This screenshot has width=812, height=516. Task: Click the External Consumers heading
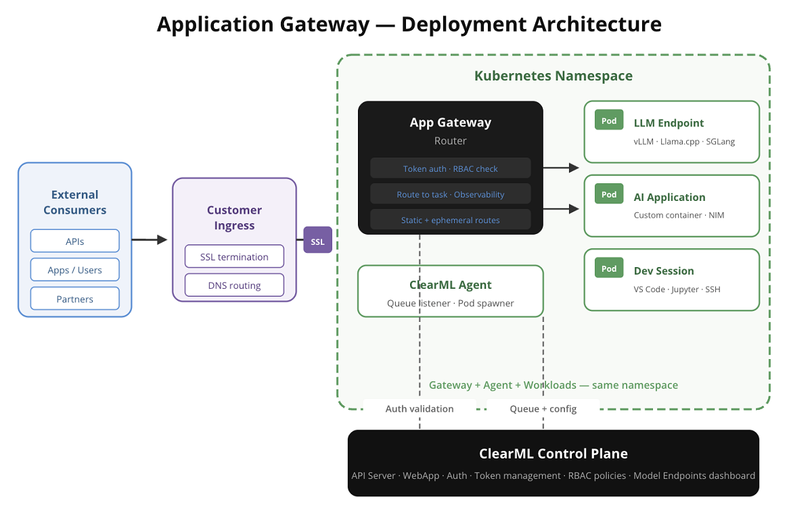[75, 202]
